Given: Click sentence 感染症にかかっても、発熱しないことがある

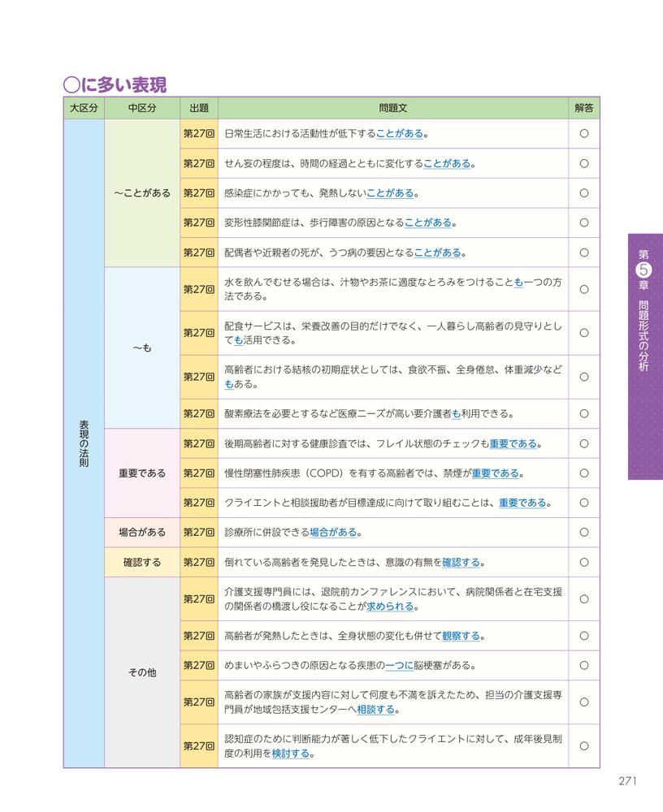Looking at the screenshot, I should (322, 193).
